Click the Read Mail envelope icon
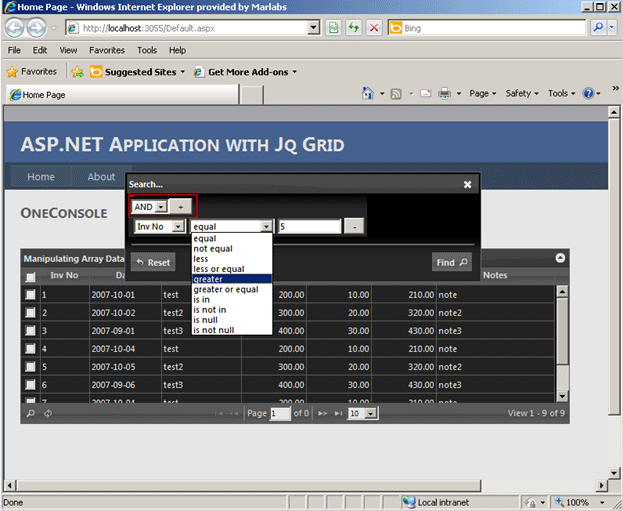 (426, 93)
